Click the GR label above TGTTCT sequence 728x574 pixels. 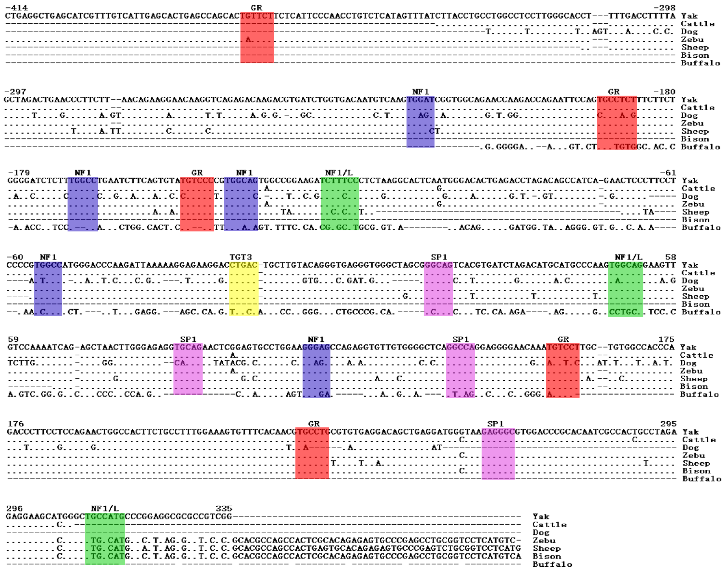(256, 8)
